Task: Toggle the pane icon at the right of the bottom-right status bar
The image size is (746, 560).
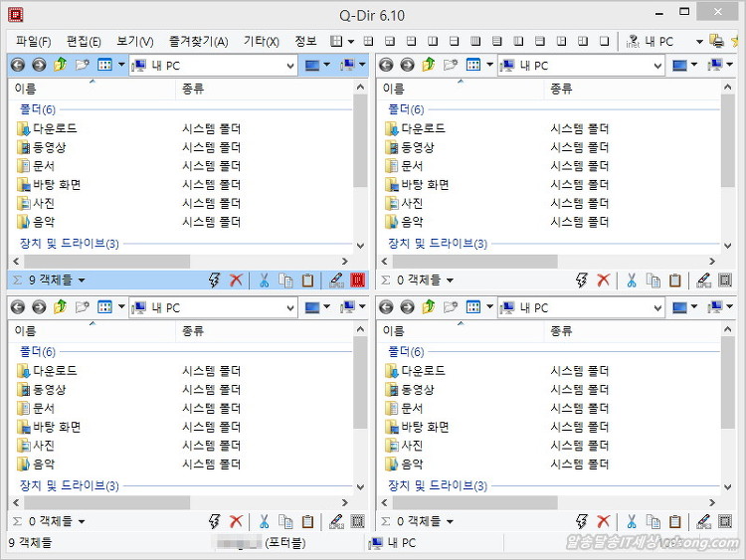Action: tap(727, 521)
